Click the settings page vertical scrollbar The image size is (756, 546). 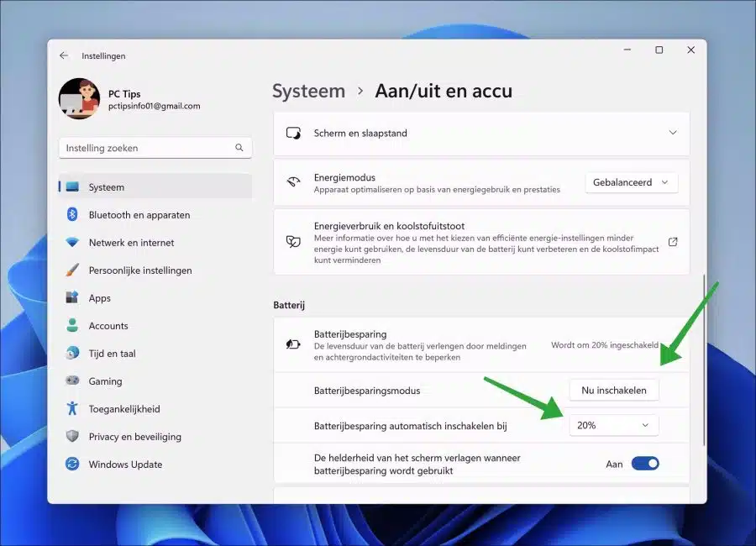tap(704, 361)
